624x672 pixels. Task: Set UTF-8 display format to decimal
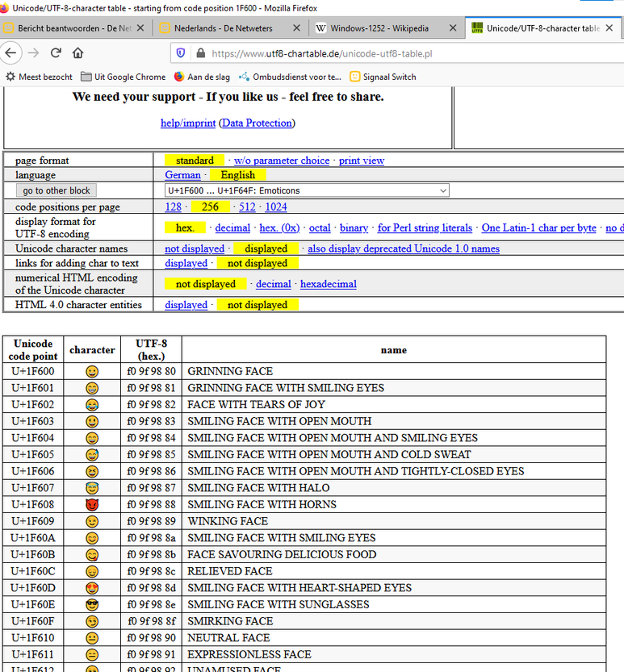coord(232,228)
